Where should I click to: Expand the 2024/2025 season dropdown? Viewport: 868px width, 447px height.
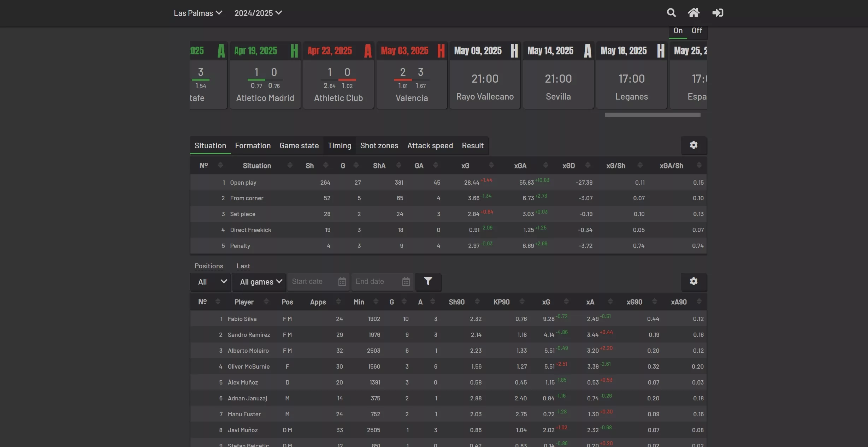(258, 13)
